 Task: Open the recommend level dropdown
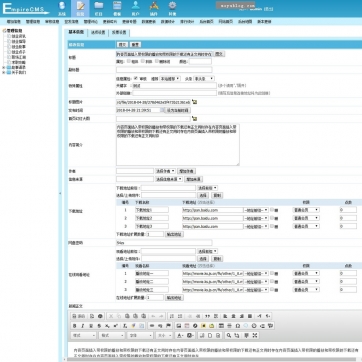[x=170, y=79]
